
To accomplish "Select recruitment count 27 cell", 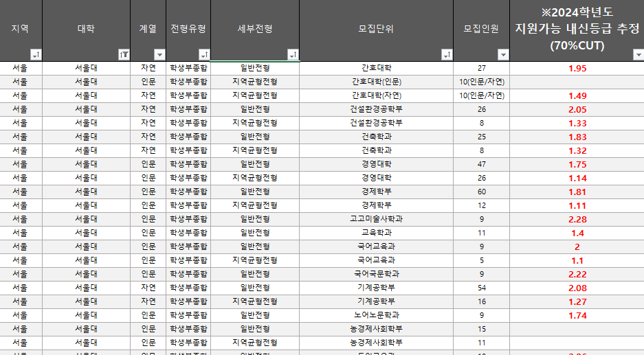I will 481,68.
